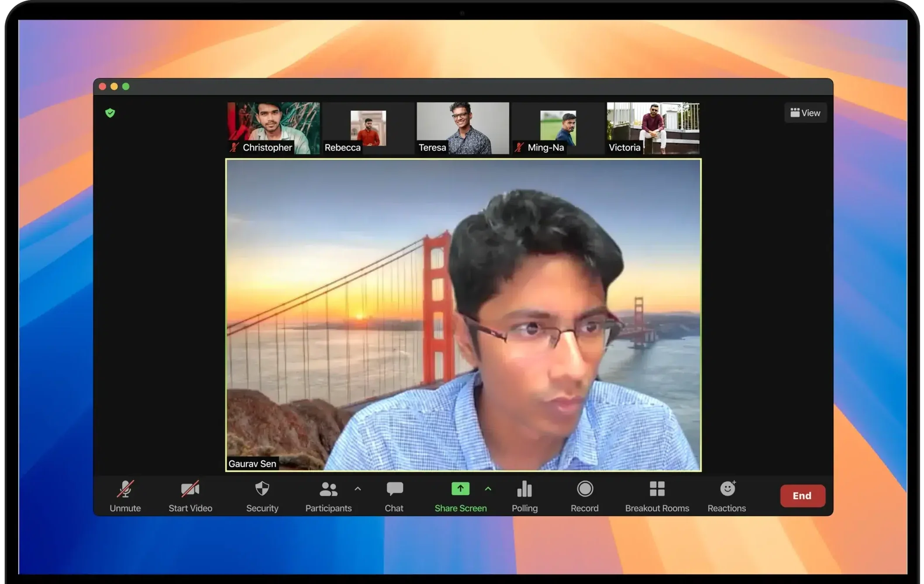Select Ming-Na's video thumbnail
Screen dimensions: 924x584
[x=558, y=128]
